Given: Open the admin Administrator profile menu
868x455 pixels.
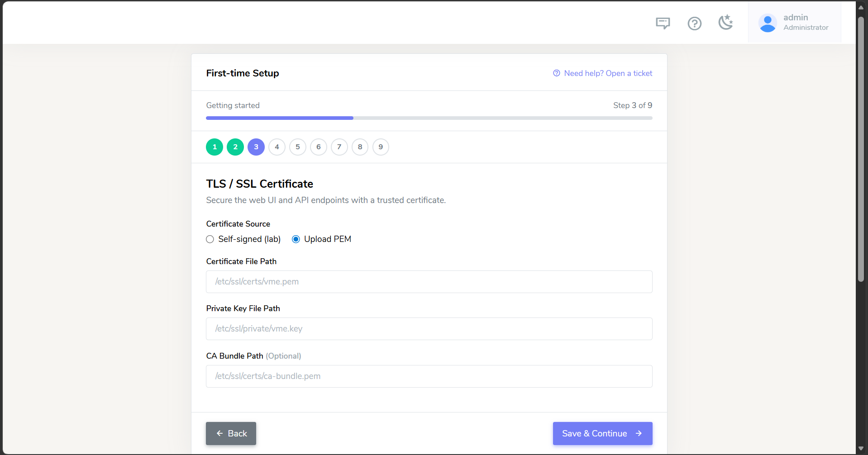Looking at the screenshot, I should [x=795, y=22].
